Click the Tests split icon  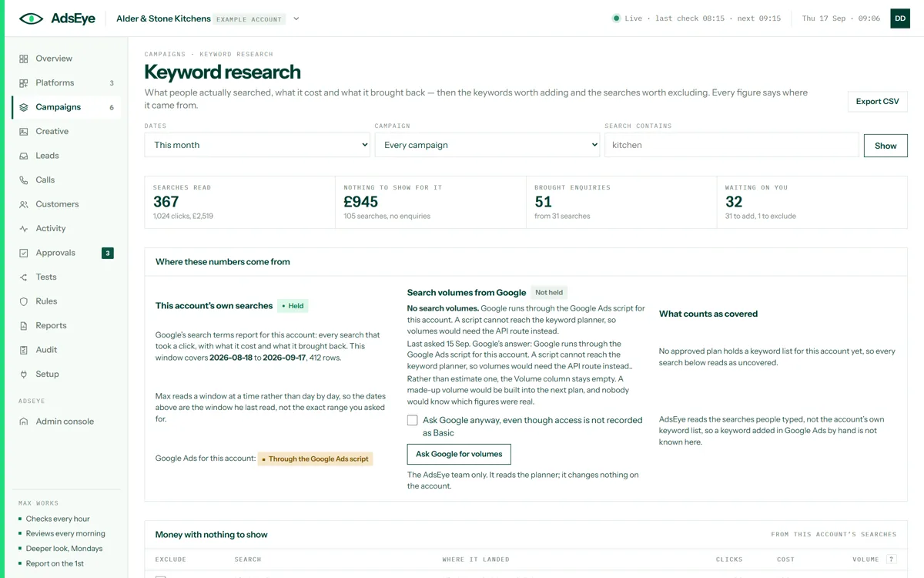[x=24, y=277]
